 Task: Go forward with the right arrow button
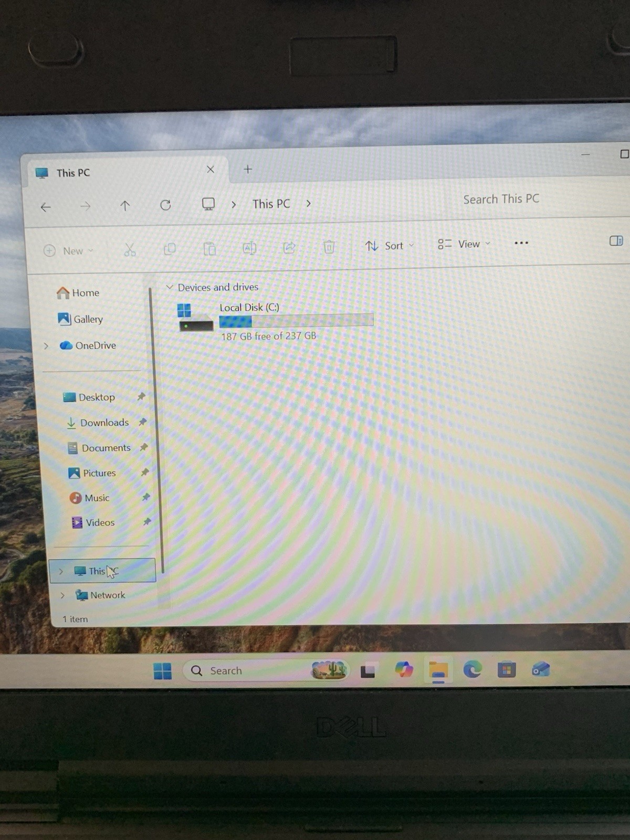(x=85, y=206)
